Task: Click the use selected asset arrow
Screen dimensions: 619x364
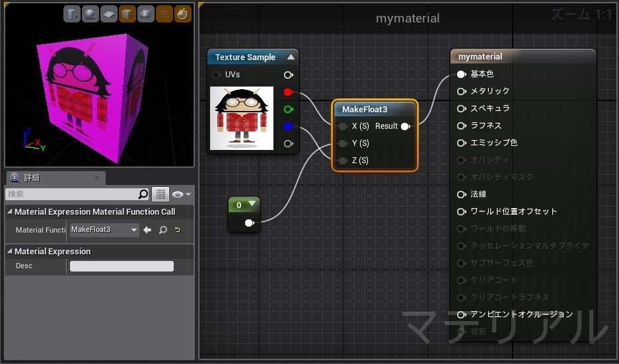Action: click(148, 230)
